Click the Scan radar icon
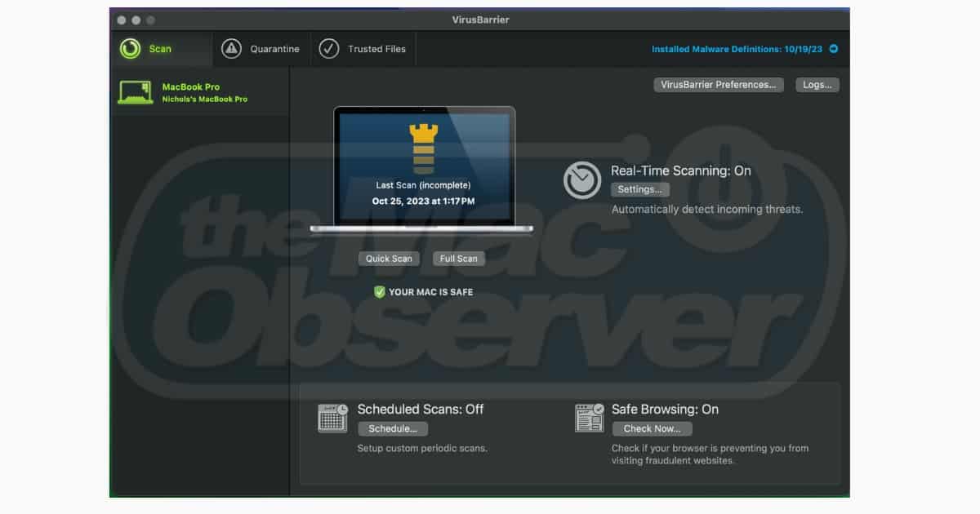Image resolution: width=980 pixels, height=514 pixels. tap(130, 49)
